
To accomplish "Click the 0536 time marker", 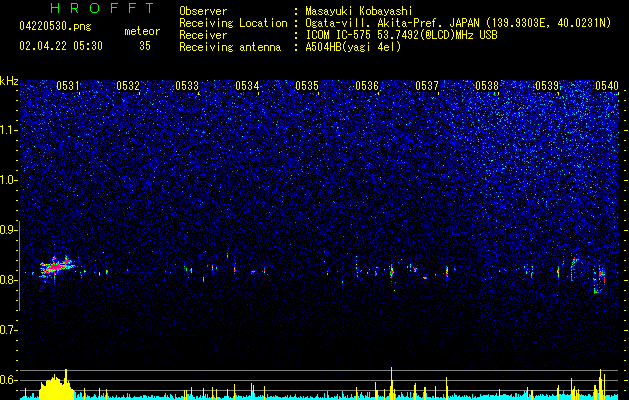I will click(367, 86).
